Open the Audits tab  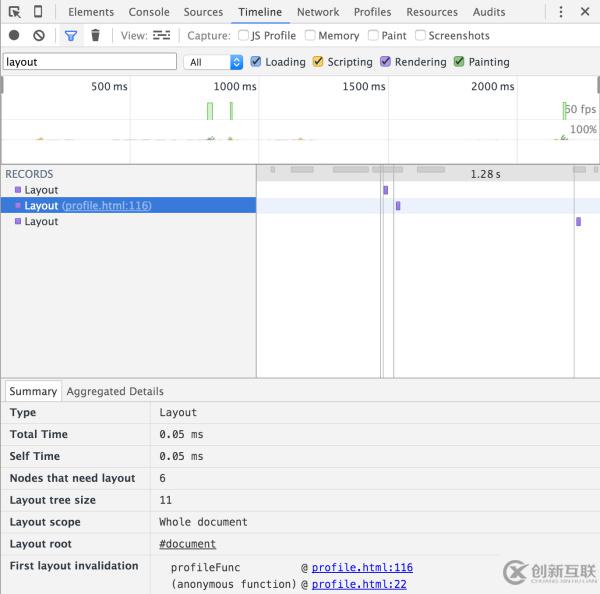(489, 12)
